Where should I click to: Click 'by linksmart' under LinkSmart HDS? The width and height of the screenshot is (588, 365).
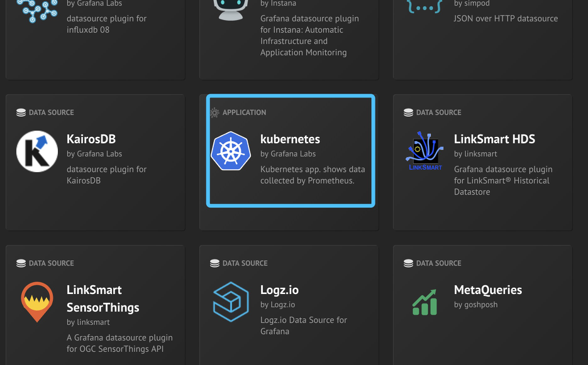click(475, 154)
